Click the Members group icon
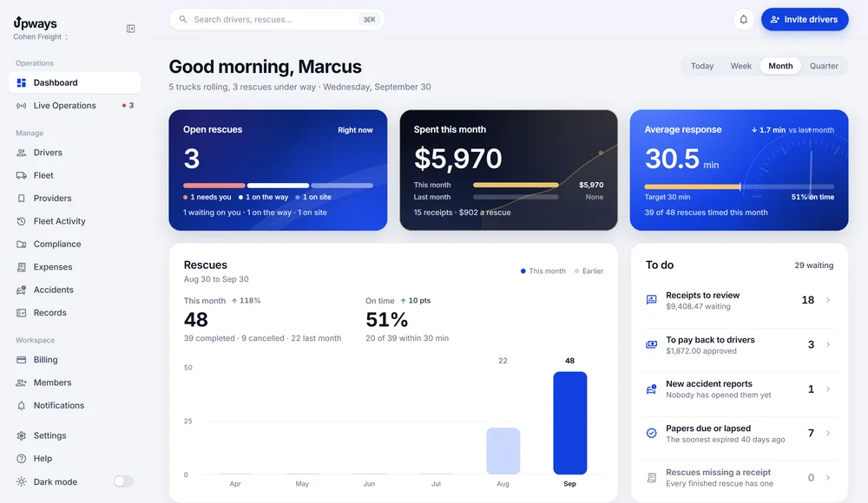868x503 pixels. [x=22, y=383]
